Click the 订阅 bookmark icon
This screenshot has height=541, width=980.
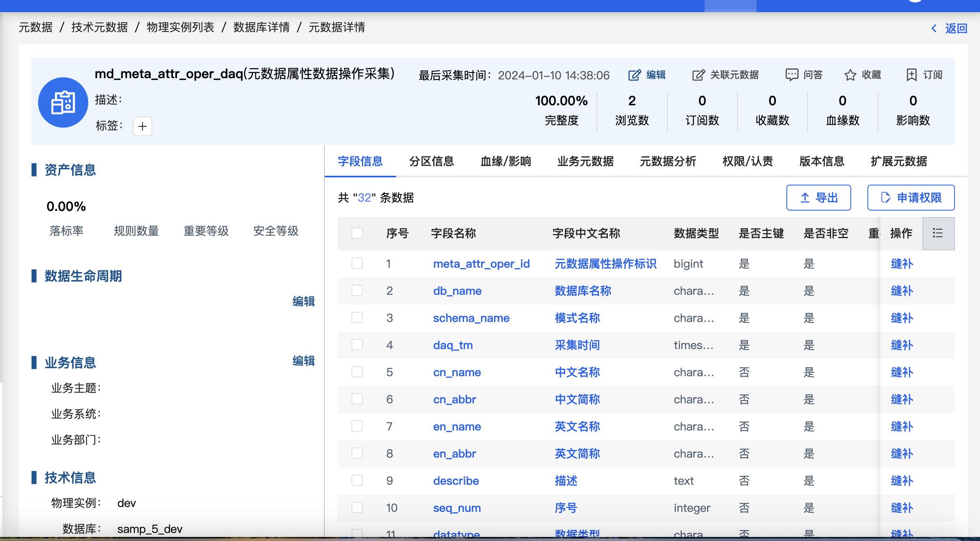click(x=911, y=75)
